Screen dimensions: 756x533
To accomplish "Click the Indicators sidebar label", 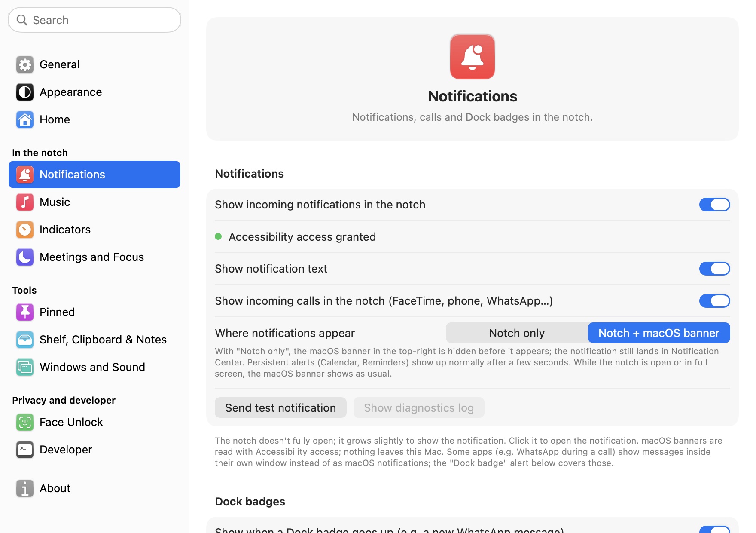I will pyautogui.click(x=65, y=230).
